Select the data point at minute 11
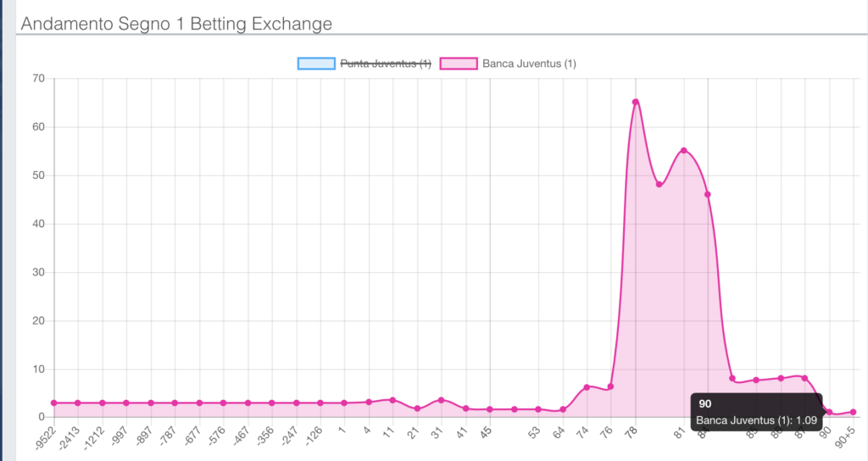Viewport: 868px width, 461px height. tap(392, 400)
